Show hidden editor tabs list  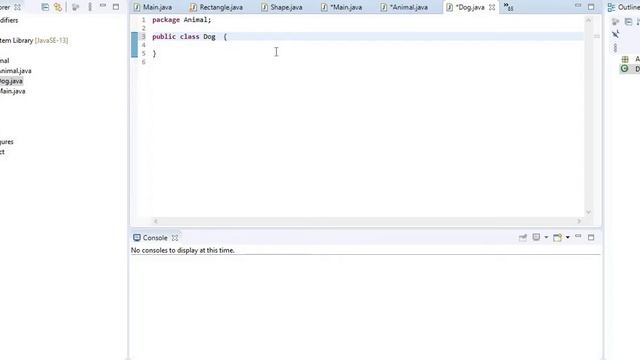click(x=508, y=7)
